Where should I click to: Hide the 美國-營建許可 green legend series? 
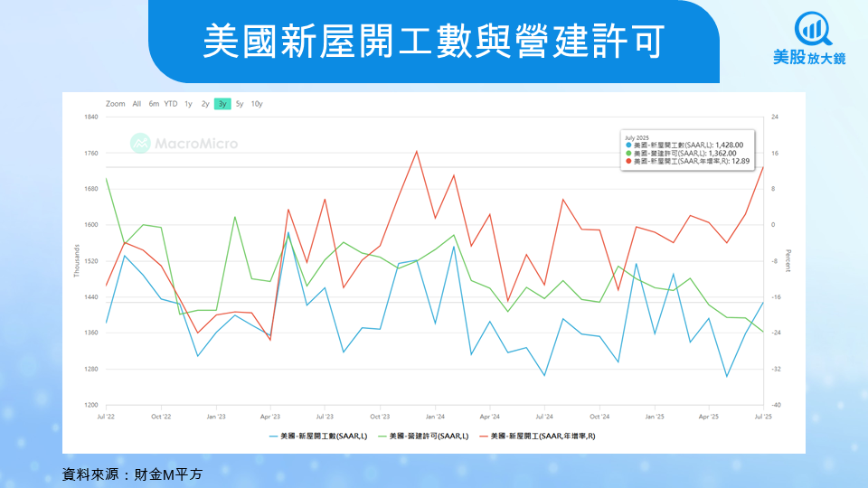(421, 436)
